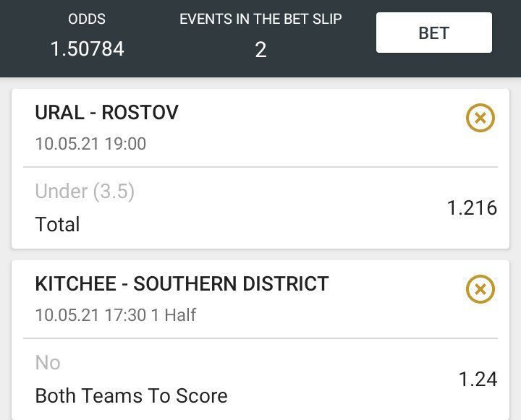The width and height of the screenshot is (521, 420).
Task: Open the URAL - ROSTOV match title
Action: pos(106,113)
